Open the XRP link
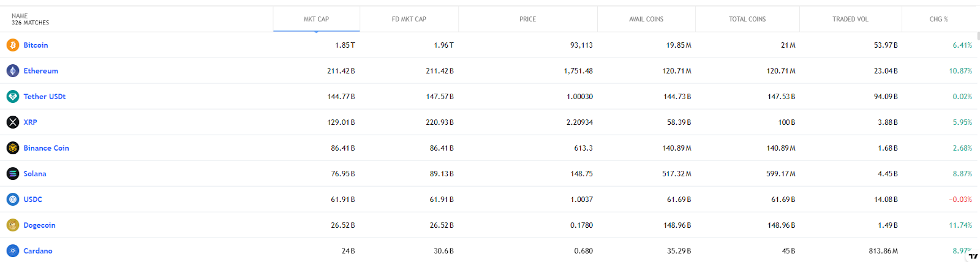This screenshot has height=262, width=980. pyautogui.click(x=30, y=122)
